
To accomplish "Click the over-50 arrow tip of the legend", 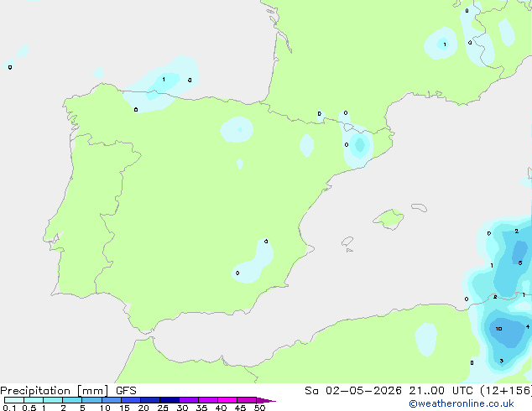I will tap(266, 400).
